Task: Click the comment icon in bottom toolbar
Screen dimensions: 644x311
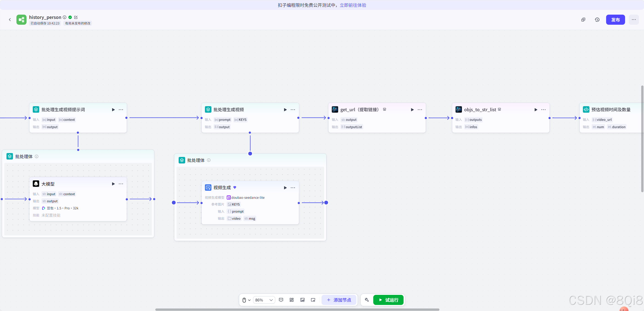Action: click(281, 300)
